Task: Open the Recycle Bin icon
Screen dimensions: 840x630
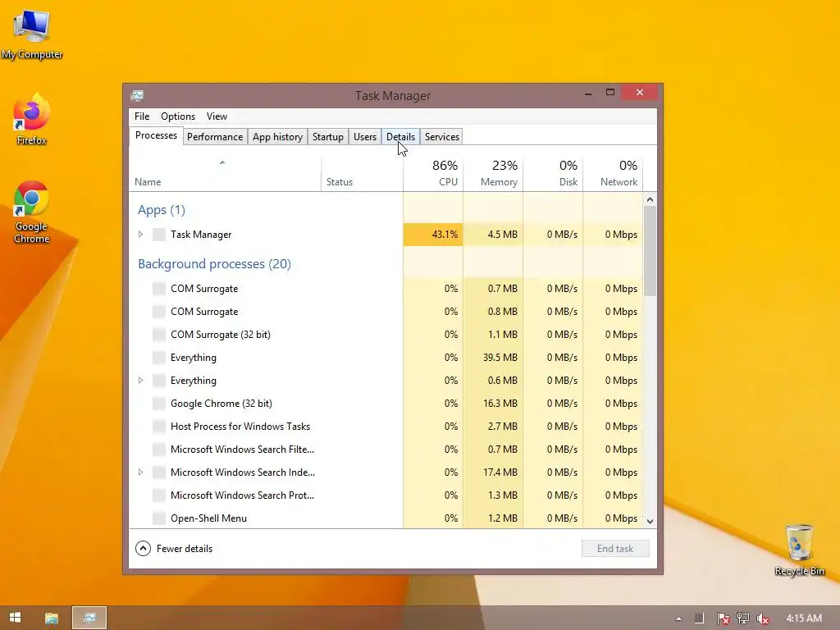Action: (799, 550)
